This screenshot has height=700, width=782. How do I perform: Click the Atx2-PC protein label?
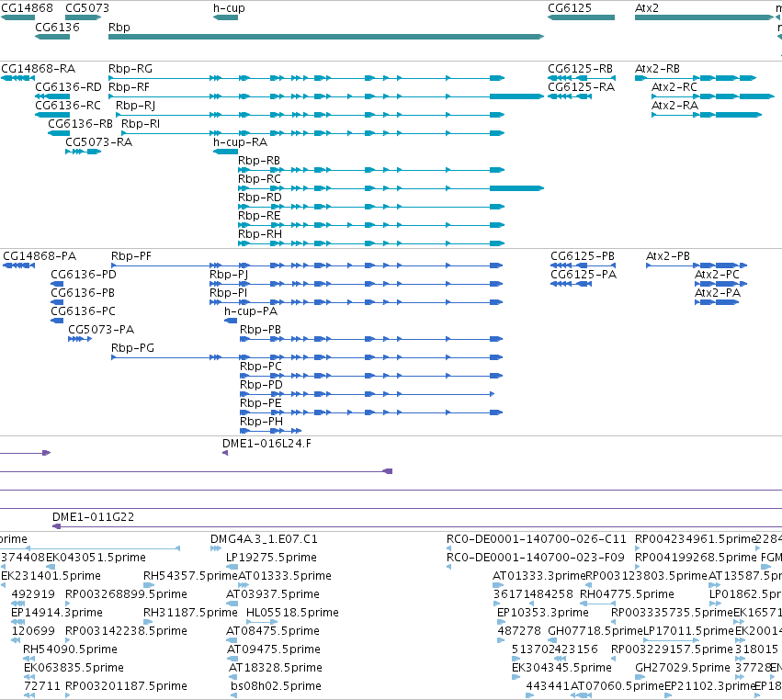[x=717, y=275]
